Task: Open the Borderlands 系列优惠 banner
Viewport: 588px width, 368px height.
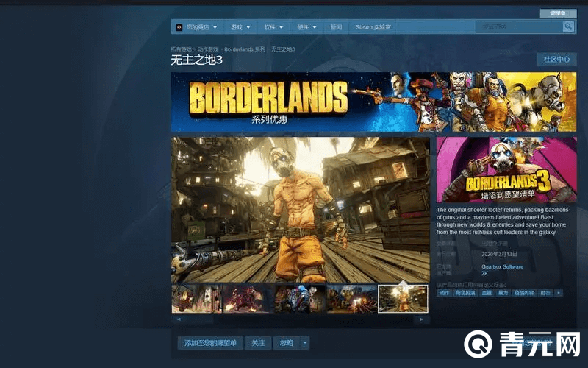Action: click(x=373, y=102)
